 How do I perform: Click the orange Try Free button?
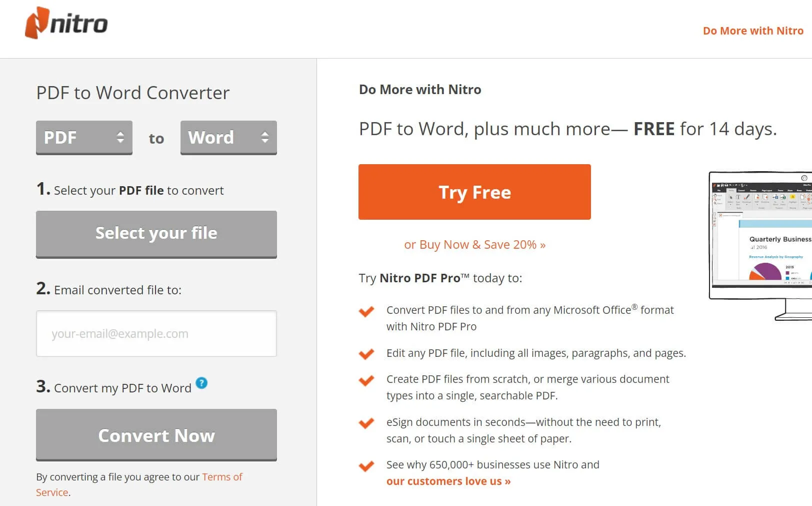pyautogui.click(x=474, y=192)
